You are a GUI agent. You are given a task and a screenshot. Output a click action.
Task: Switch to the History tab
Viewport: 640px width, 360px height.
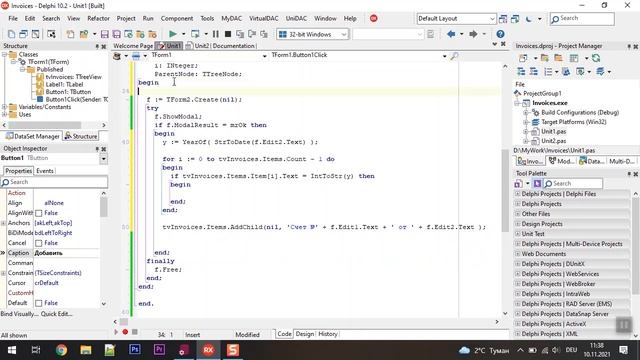[x=328, y=334]
